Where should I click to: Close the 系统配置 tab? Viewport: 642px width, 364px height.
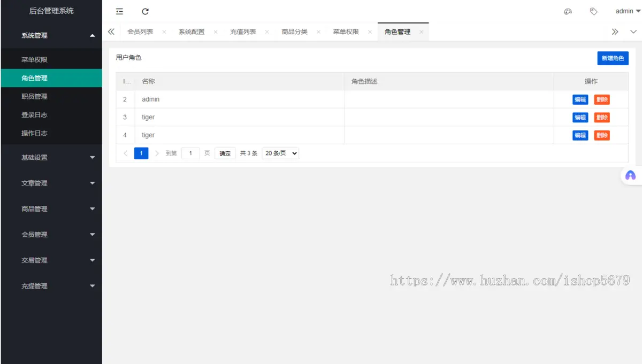[216, 32]
